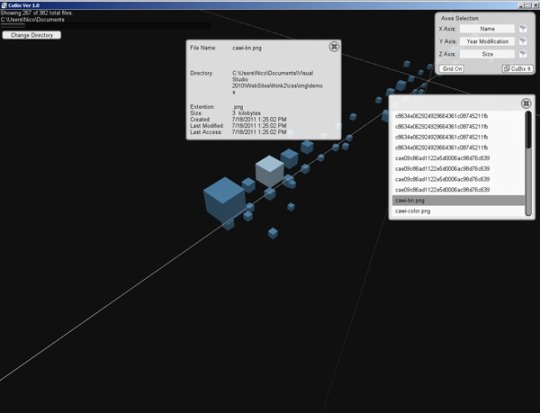The width and height of the screenshot is (540, 413).
Task: Click the file list scrollbar thumb
Action: tap(528, 129)
